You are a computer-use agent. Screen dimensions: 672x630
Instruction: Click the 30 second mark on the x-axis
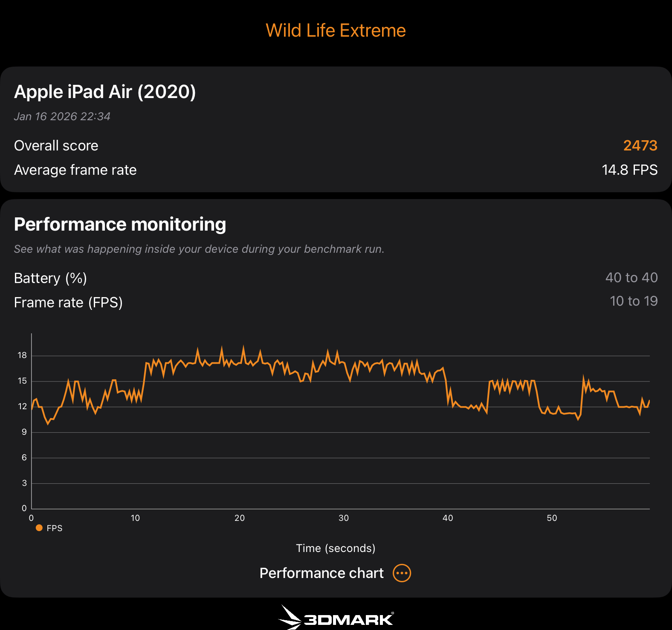coord(344,518)
